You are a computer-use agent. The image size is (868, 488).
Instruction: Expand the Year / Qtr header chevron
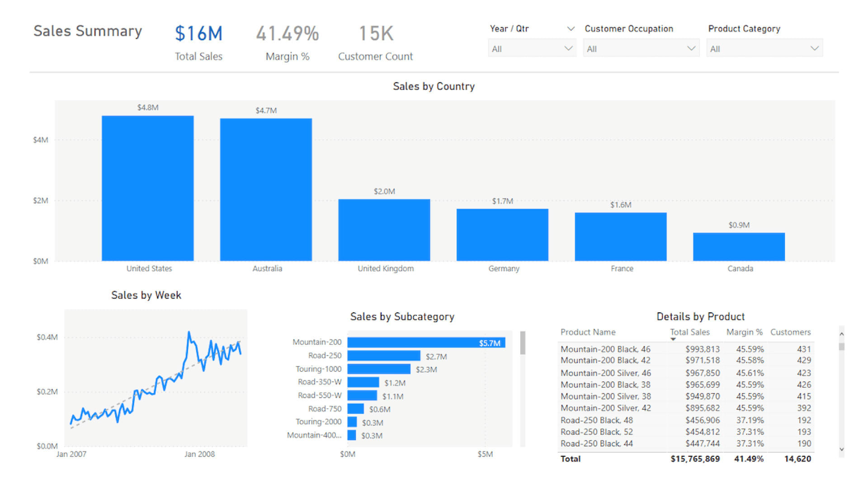(571, 29)
